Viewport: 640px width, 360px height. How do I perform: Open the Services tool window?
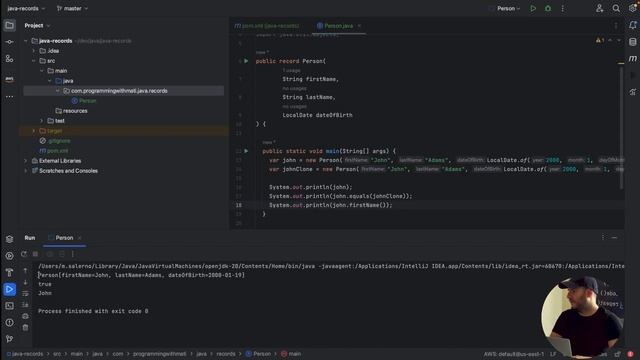coord(9,256)
